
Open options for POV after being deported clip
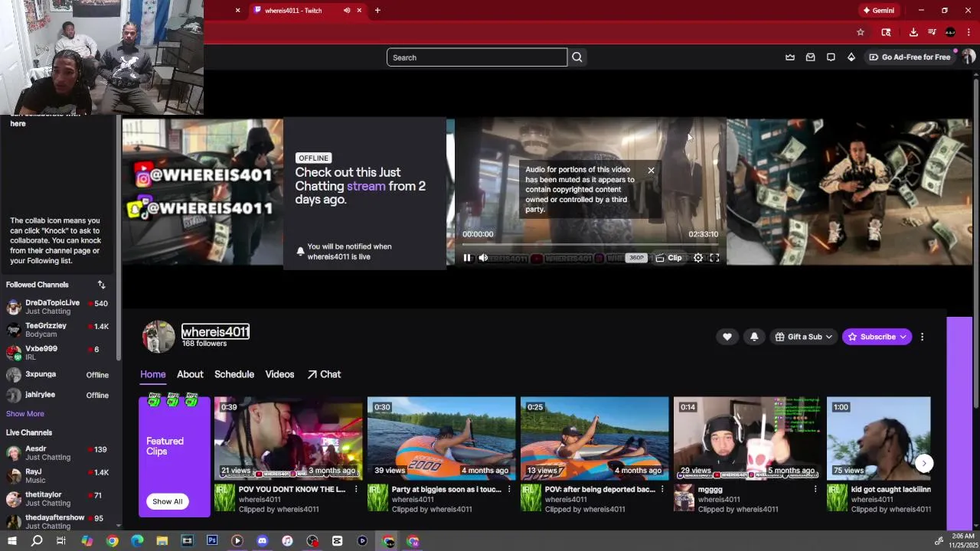[662, 489]
